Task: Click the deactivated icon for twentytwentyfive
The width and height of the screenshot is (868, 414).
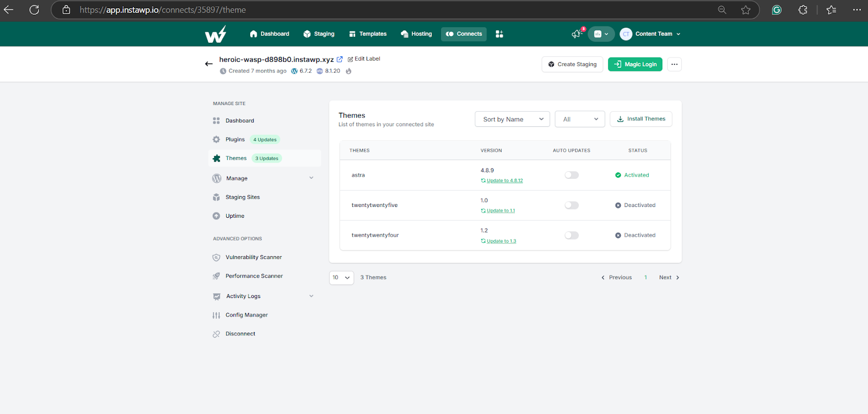Action: pyautogui.click(x=618, y=205)
